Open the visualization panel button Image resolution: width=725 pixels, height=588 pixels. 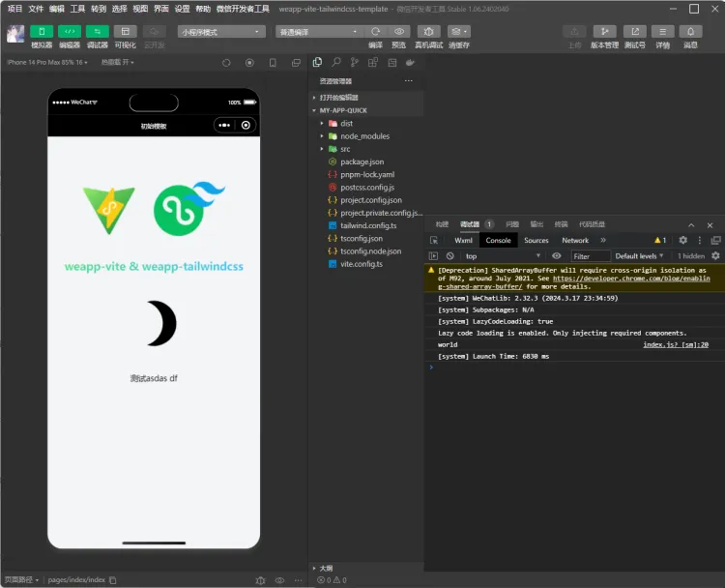(126, 32)
